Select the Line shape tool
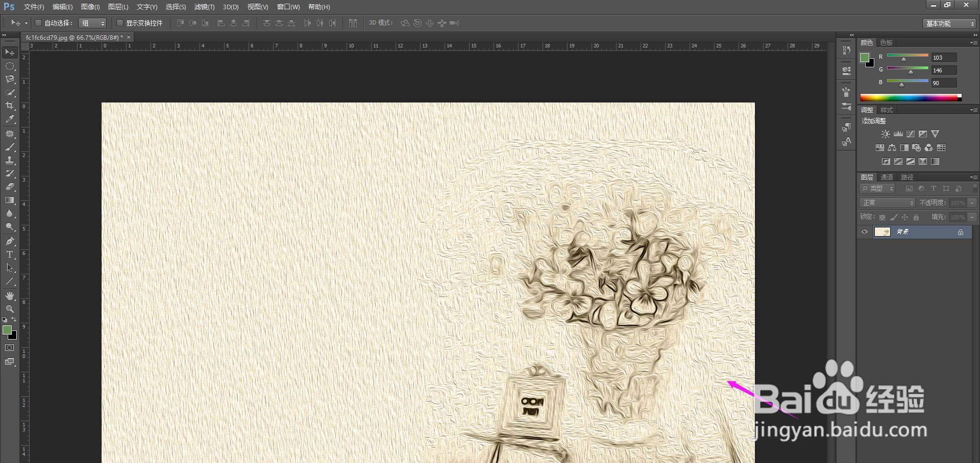Screen dimensions: 980x463 point(10,281)
